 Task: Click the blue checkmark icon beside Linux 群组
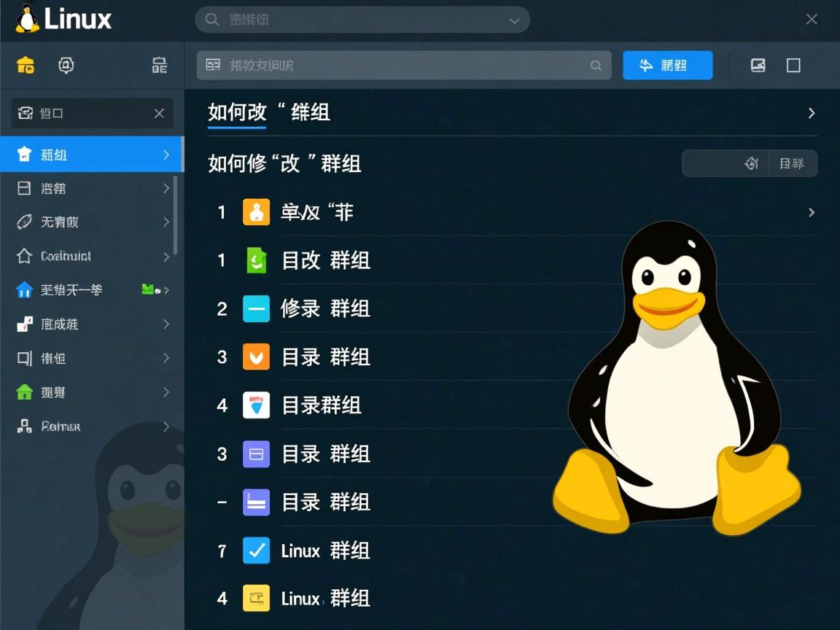pyautogui.click(x=256, y=551)
